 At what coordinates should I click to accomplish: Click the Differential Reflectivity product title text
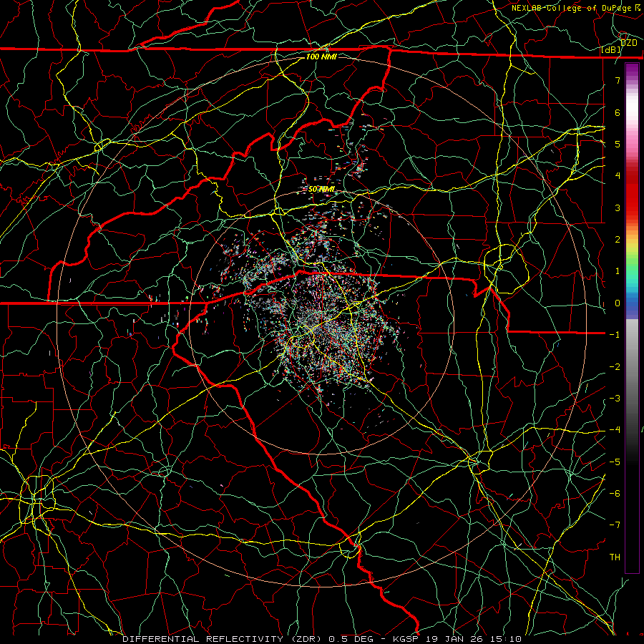(223, 639)
